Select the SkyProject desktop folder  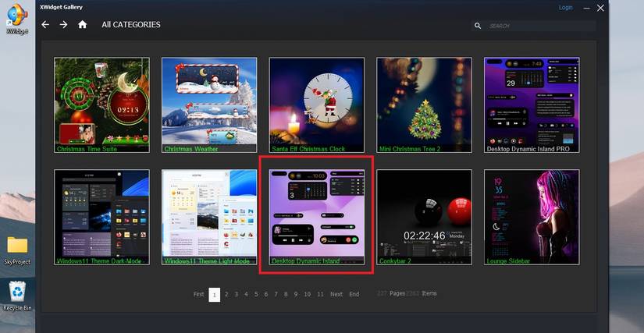point(17,250)
